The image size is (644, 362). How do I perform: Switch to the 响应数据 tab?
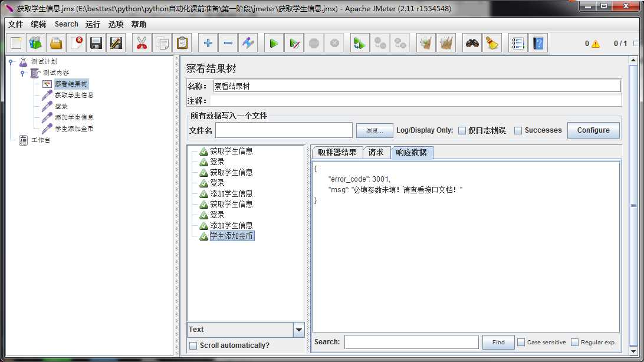[412, 152]
